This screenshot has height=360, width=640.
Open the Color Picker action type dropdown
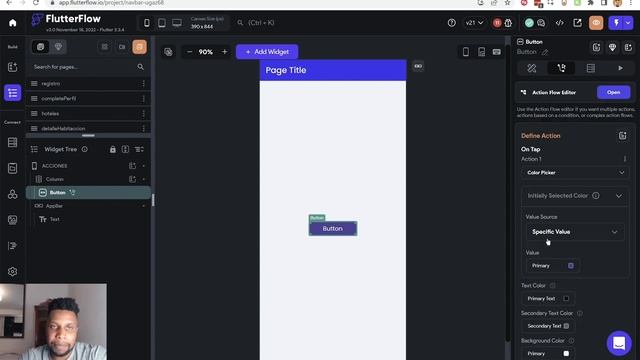tap(575, 173)
